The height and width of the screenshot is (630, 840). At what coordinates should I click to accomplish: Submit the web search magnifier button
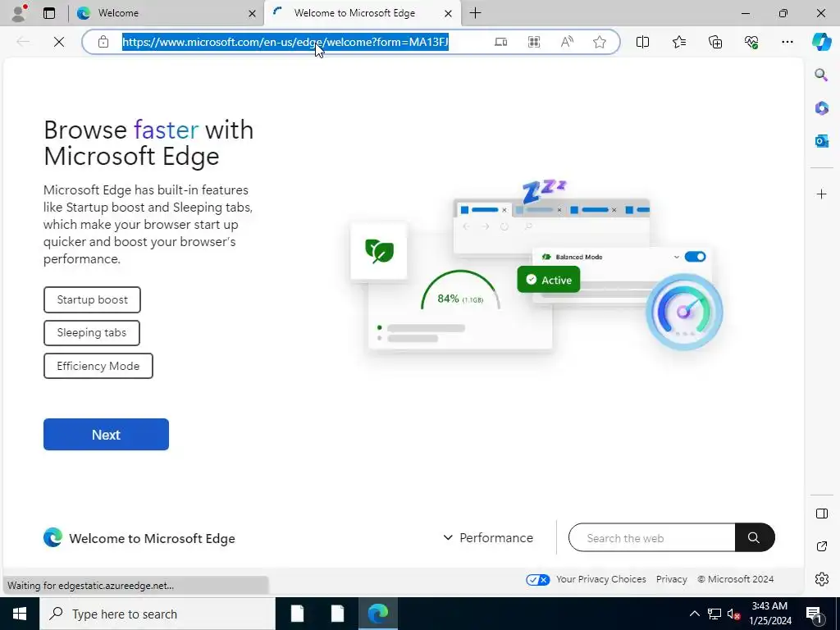pyautogui.click(x=755, y=538)
